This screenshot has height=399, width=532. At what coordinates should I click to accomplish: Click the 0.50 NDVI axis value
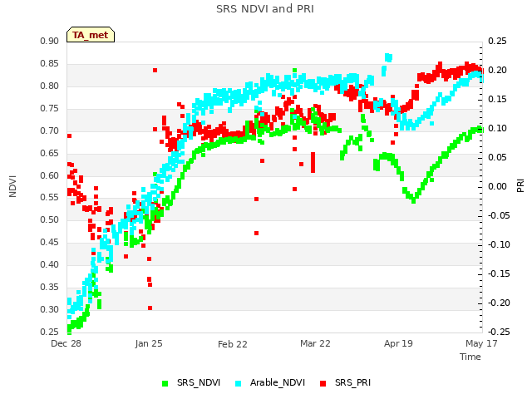50,219
